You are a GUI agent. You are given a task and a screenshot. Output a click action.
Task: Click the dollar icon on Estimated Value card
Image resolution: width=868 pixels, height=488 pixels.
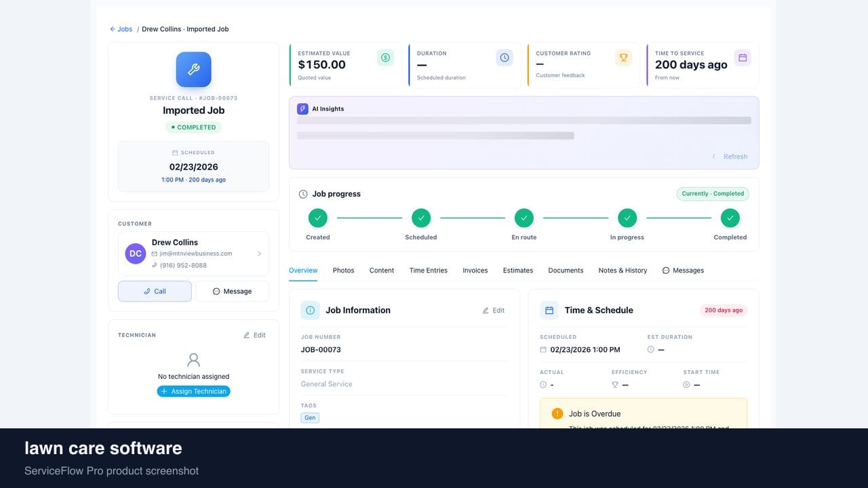[385, 58]
